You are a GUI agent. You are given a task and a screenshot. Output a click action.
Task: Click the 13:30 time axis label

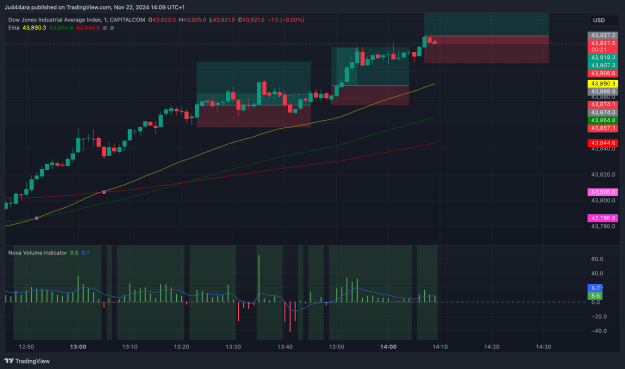[233, 347]
